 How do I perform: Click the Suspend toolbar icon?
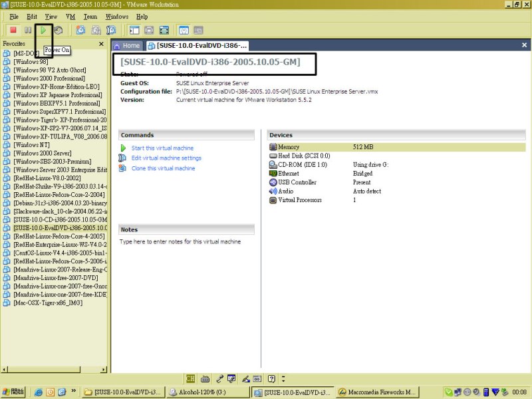coord(28,30)
